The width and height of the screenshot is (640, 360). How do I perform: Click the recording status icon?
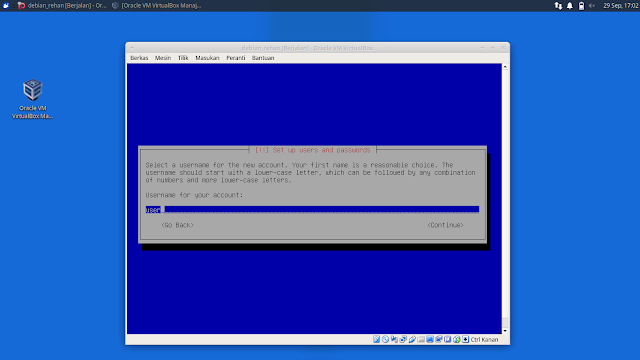[x=439, y=339]
